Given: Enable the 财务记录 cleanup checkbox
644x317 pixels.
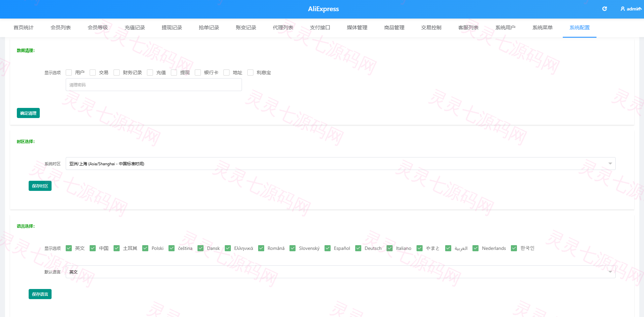Looking at the screenshot, I should coord(117,73).
